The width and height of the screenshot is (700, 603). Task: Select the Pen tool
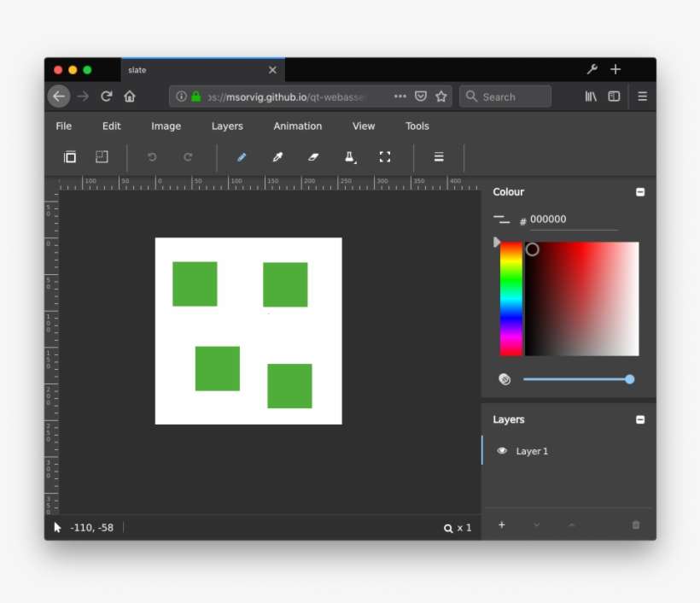coord(242,157)
